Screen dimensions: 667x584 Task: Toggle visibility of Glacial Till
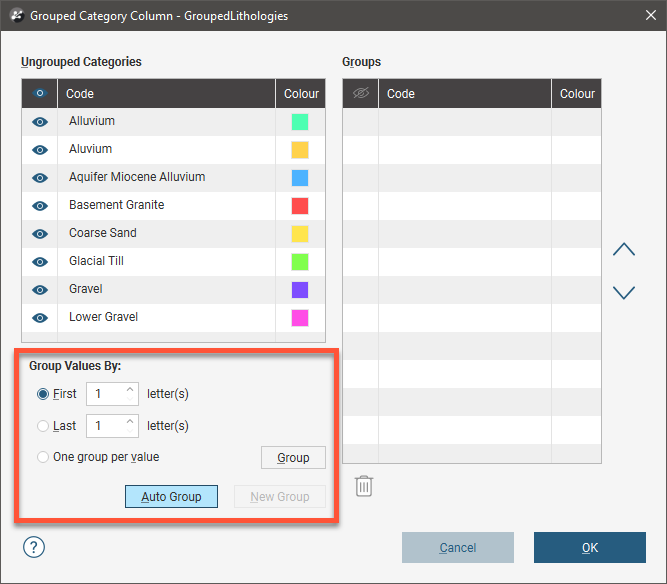pyautogui.click(x=40, y=261)
